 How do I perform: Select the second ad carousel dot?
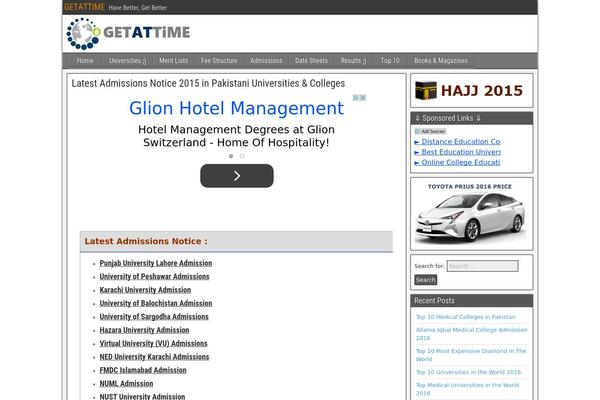(242, 156)
